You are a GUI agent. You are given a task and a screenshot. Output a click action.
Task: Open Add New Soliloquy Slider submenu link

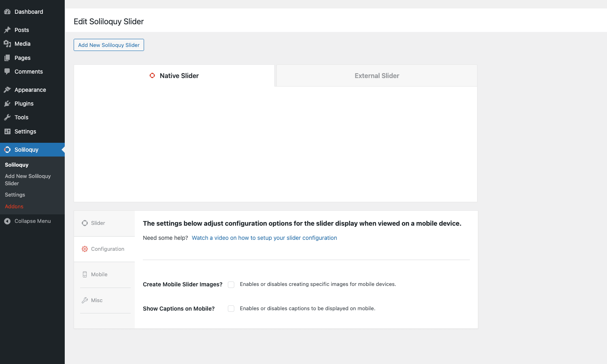28,180
